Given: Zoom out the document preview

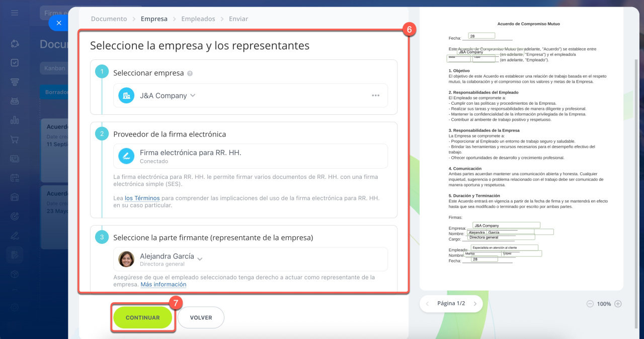Looking at the screenshot, I should (x=590, y=304).
